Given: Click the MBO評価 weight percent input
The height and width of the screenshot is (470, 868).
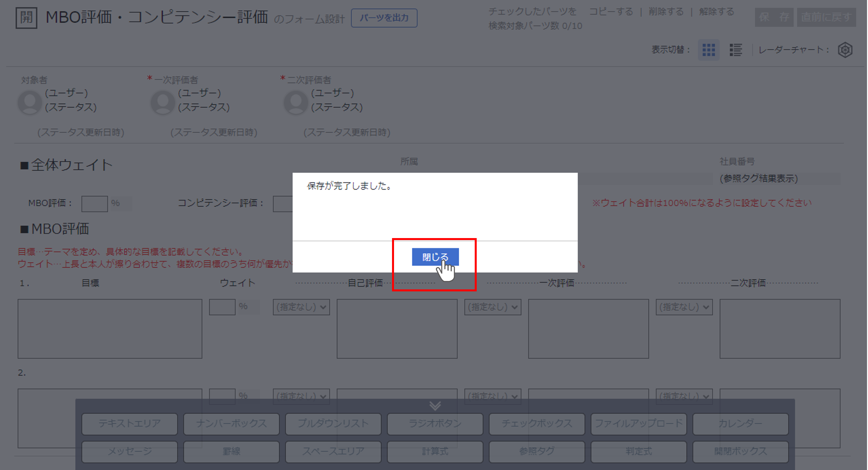Looking at the screenshot, I should (x=94, y=204).
